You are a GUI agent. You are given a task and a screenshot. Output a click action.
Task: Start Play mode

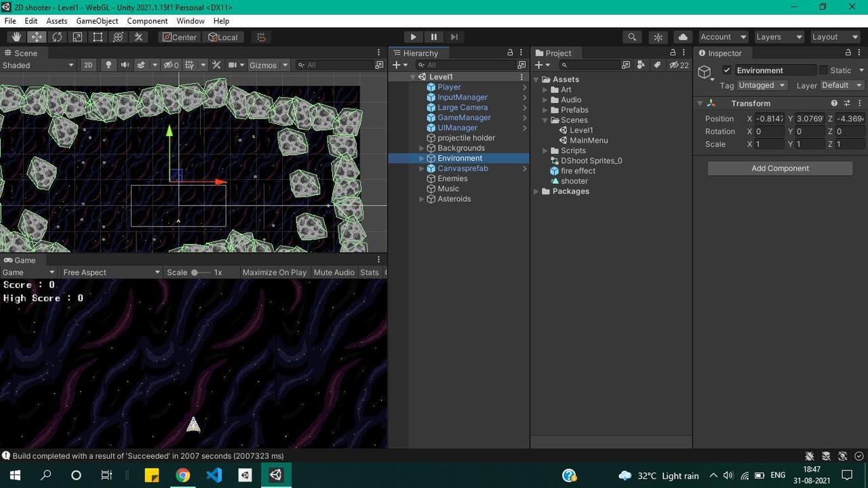tap(413, 37)
